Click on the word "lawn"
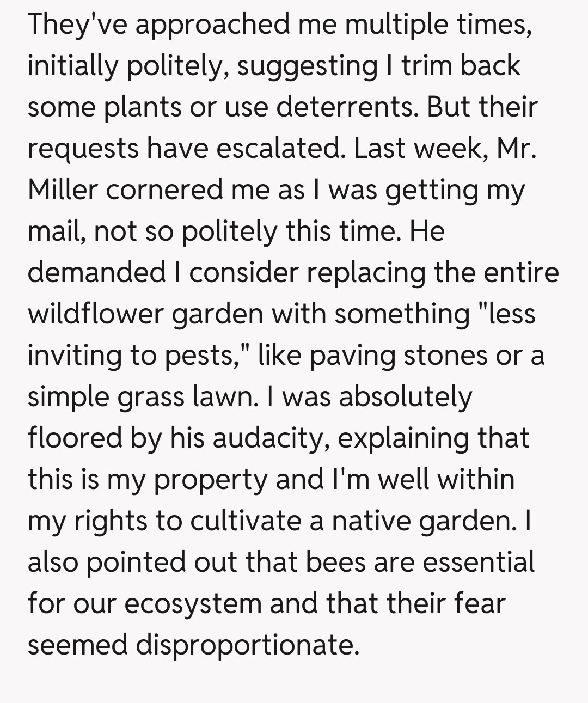Viewport: 588px width, 703px height. click(x=224, y=396)
